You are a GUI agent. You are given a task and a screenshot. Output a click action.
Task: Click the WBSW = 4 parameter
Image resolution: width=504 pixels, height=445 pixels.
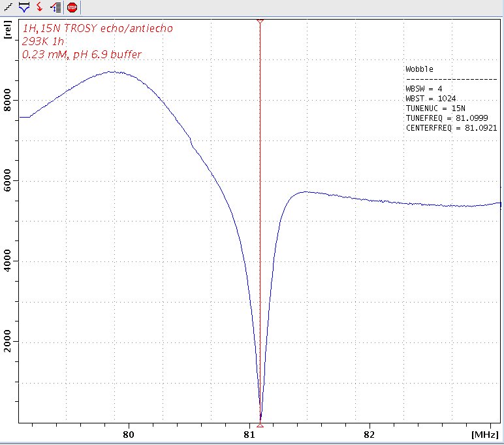coord(424,89)
